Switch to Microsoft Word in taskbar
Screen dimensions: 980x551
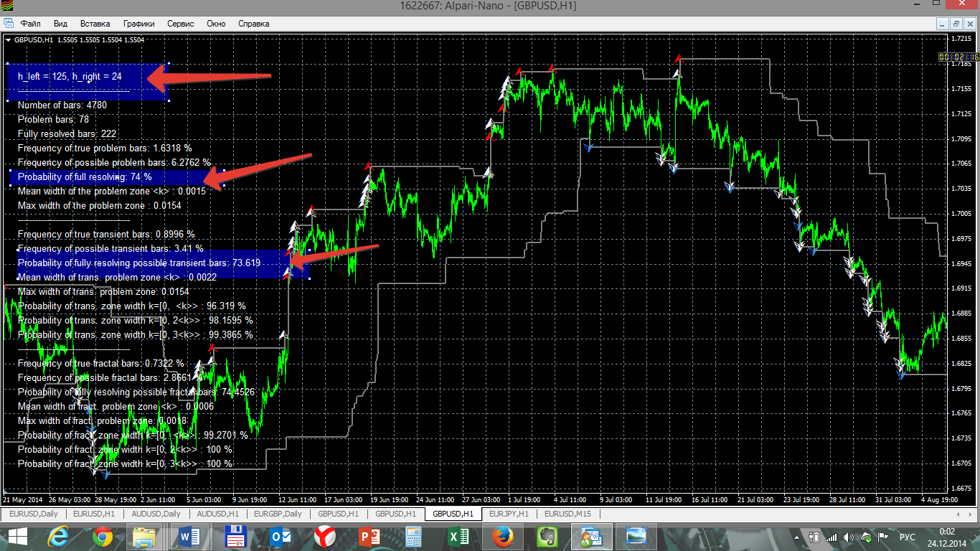[x=190, y=536]
